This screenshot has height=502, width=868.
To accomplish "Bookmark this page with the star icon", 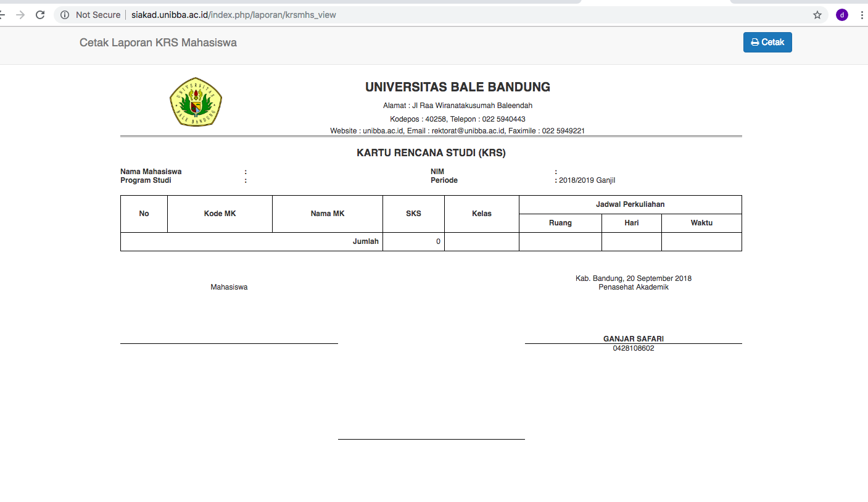I will coord(817,15).
